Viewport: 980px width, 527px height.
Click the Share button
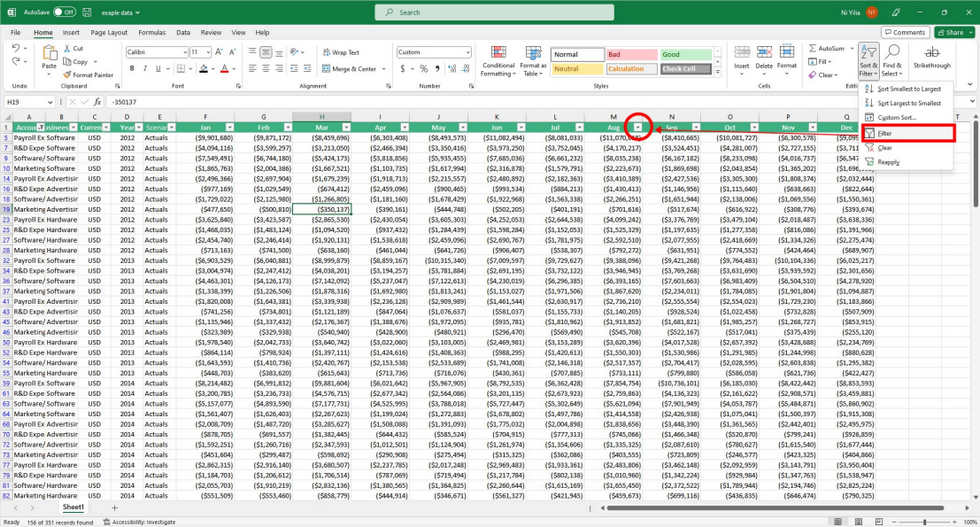pyautogui.click(x=954, y=33)
